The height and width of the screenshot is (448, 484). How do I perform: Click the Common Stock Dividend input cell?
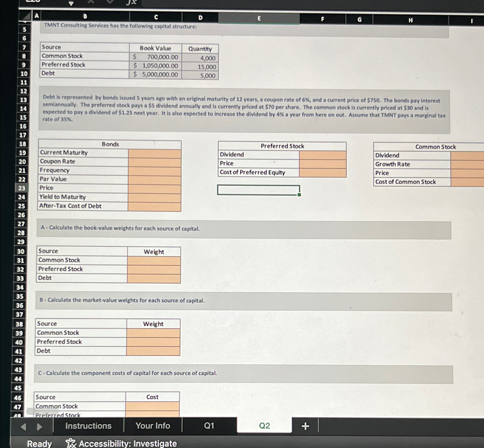click(467, 156)
